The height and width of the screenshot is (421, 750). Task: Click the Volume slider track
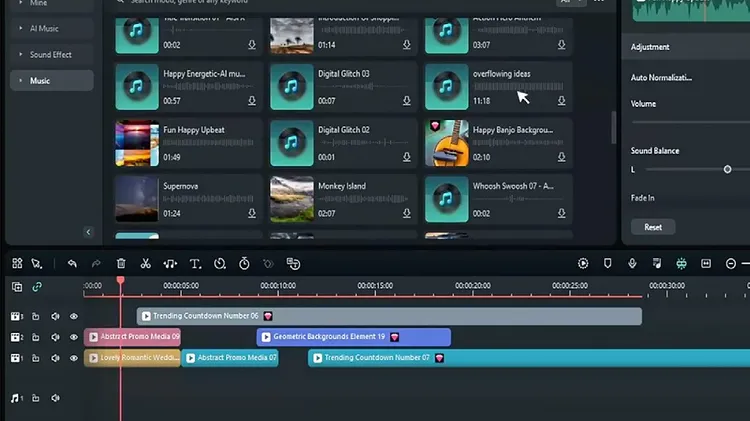point(691,122)
